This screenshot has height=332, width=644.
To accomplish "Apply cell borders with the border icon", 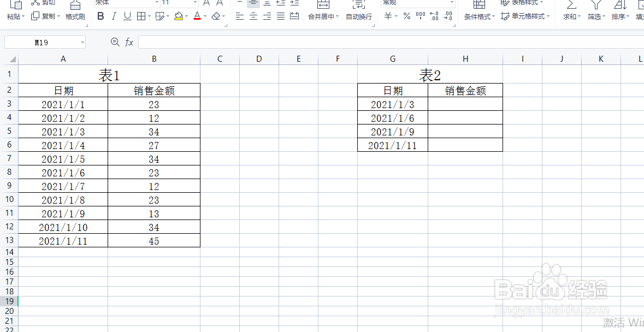I will click(x=141, y=16).
